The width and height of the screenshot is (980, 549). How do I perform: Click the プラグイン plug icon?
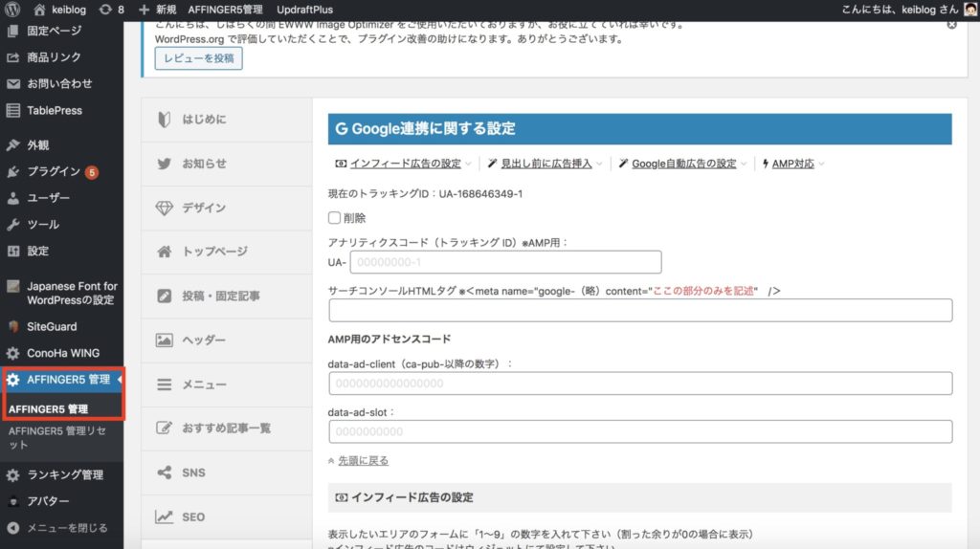[13, 172]
